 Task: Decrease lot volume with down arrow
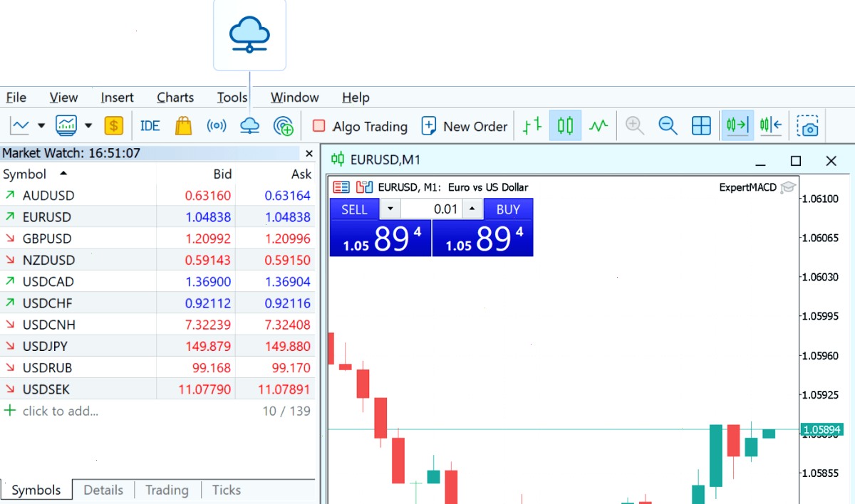point(390,209)
